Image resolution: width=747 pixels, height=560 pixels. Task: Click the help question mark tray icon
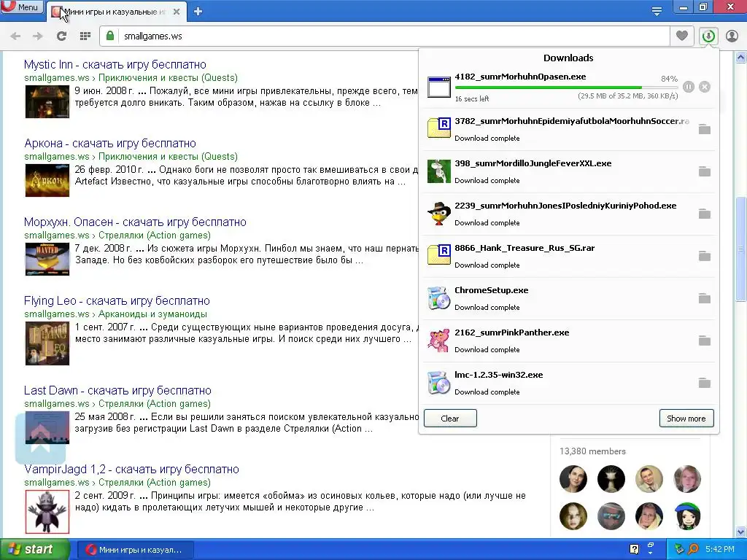pyautogui.click(x=634, y=549)
